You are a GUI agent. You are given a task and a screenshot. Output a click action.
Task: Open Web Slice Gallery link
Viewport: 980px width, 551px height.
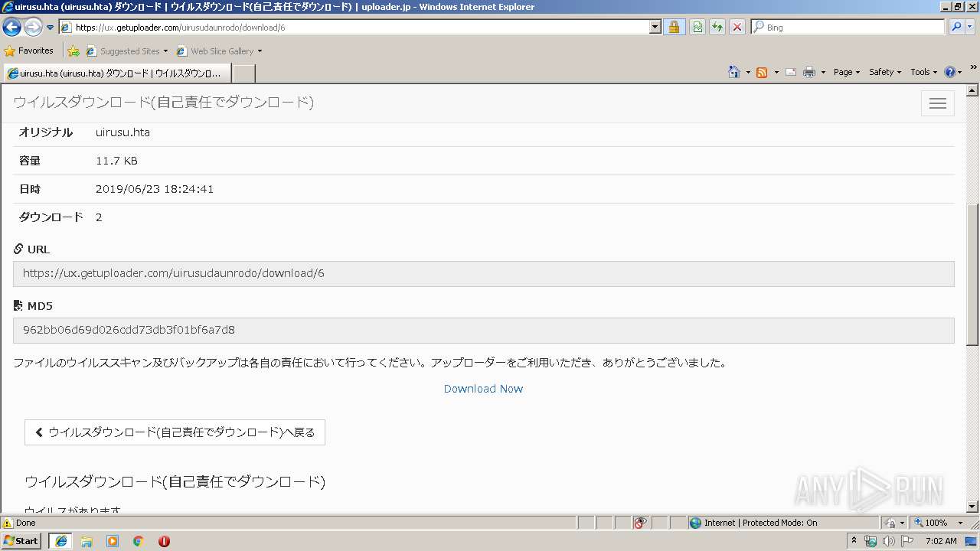click(x=219, y=51)
